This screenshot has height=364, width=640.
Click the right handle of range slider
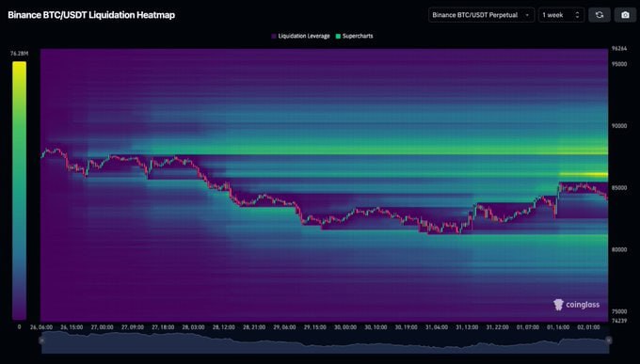tap(609, 340)
